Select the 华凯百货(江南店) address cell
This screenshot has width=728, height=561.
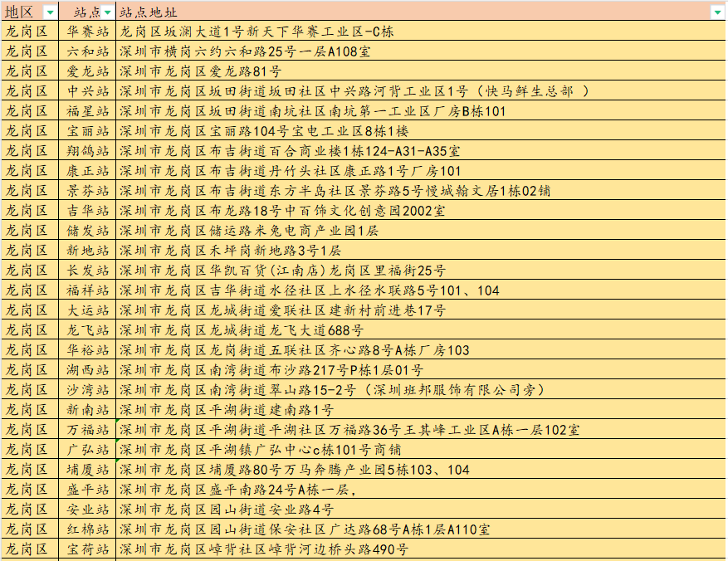(x=421, y=271)
